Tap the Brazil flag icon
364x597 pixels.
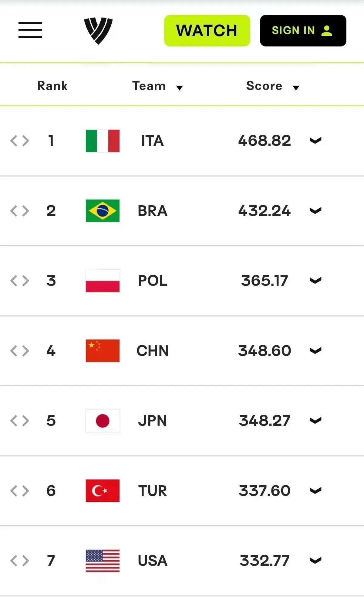103,211
